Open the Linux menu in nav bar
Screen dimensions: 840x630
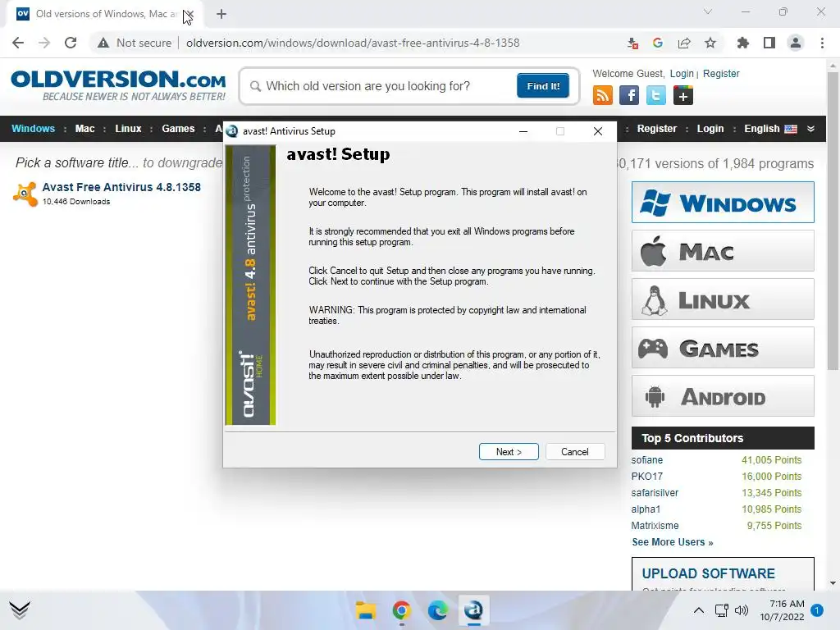(128, 129)
